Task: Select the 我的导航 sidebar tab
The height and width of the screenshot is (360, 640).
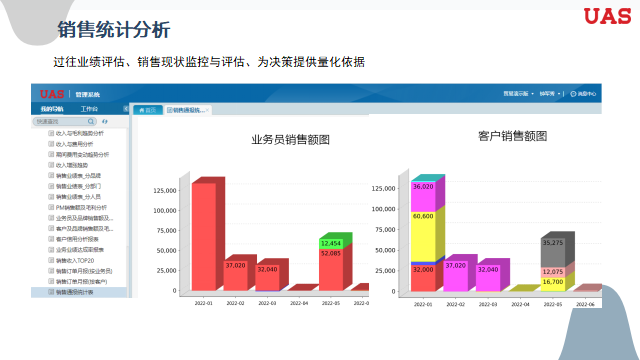Action: pyautogui.click(x=52, y=109)
